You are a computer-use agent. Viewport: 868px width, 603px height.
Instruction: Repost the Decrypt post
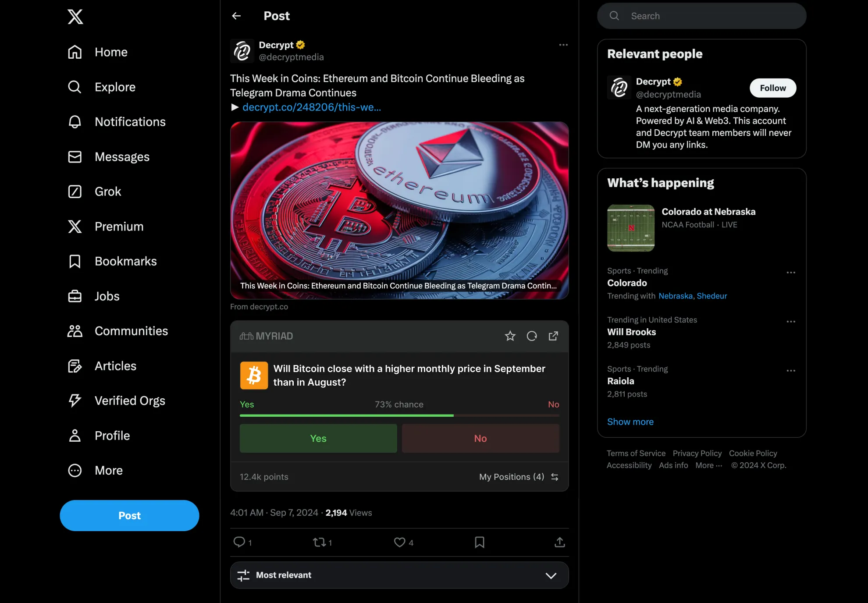pyautogui.click(x=320, y=542)
